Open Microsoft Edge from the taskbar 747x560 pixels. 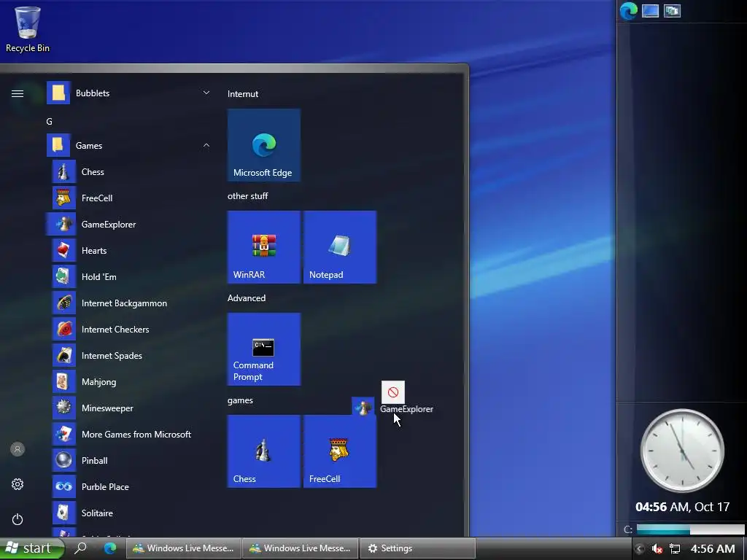[110, 548]
